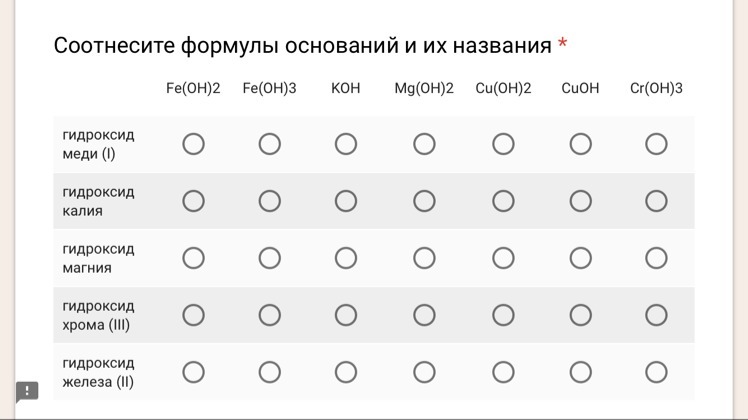748x420 pixels.
Task: Select Cr(OH)3 for гидроксид хрома (III)
Action: 656,315
